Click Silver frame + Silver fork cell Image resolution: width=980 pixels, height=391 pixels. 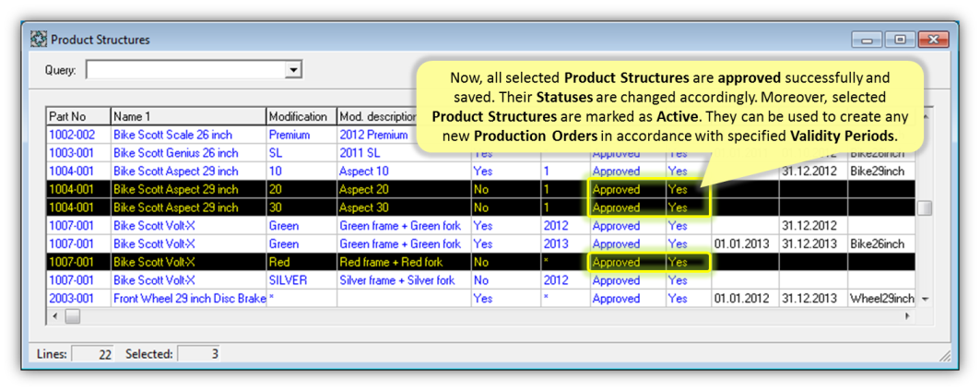(404, 280)
